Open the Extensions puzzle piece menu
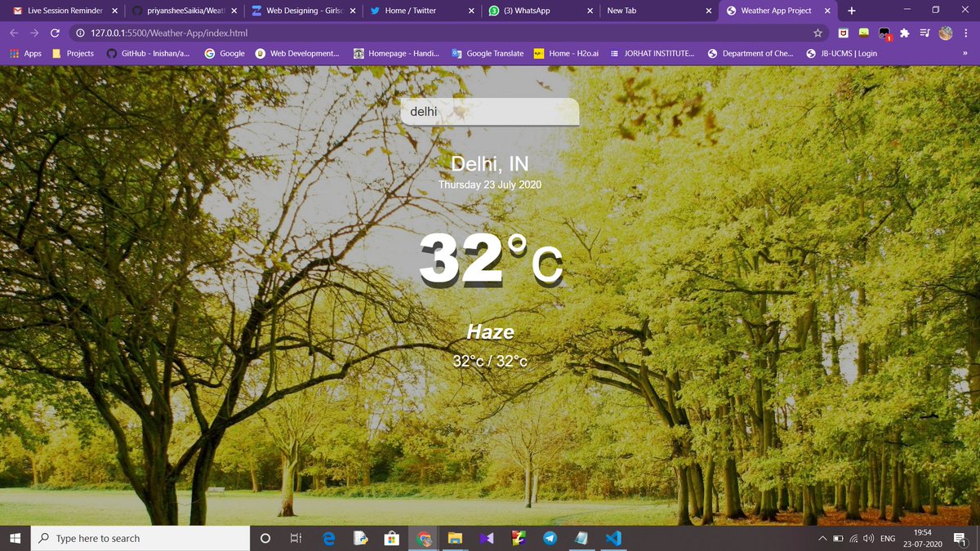Image resolution: width=980 pixels, height=551 pixels. click(x=904, y=33)
